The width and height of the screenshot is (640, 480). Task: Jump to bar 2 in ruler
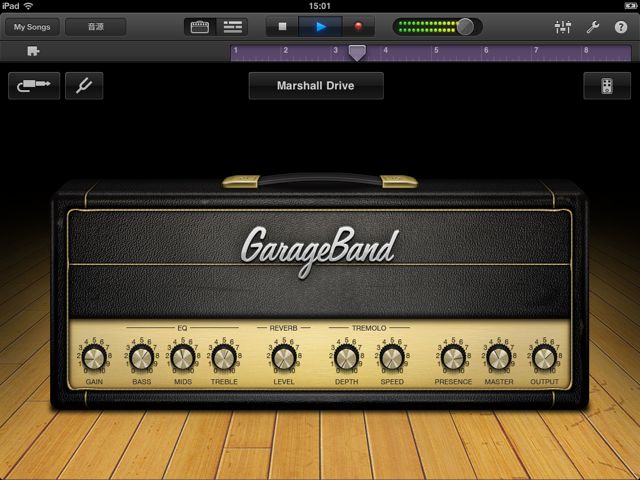[x=286, y=50]
